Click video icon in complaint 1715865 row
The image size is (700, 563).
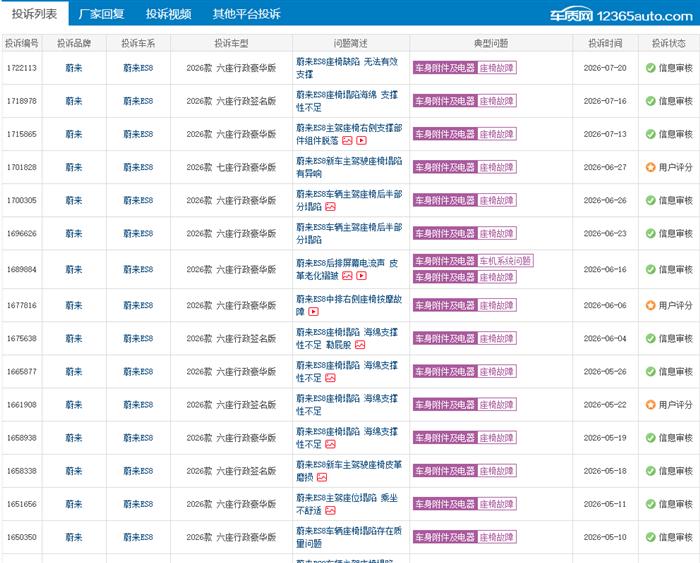[362, 141]
